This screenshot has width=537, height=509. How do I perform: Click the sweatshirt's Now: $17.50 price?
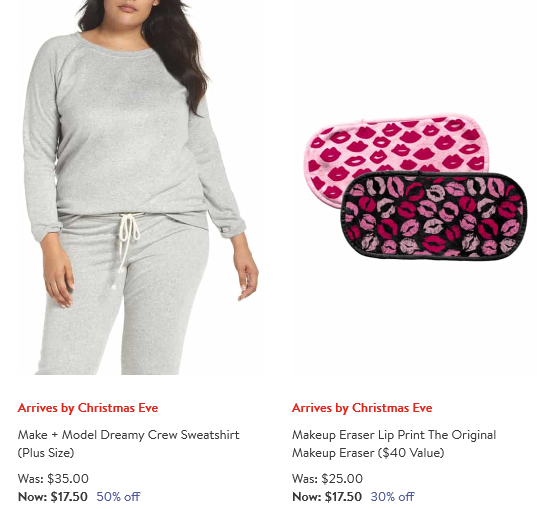tap(53, 497)
